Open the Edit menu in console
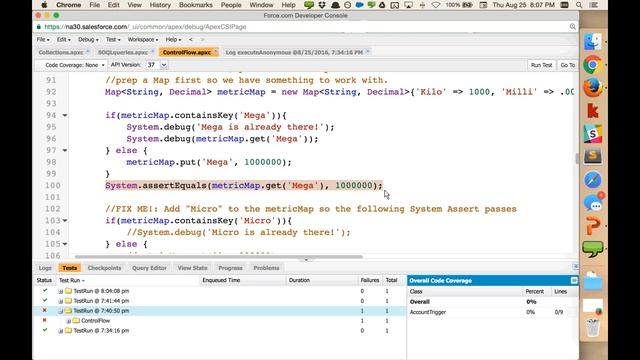The width and height of the screenshot is (640, 360). click(63, 40)
